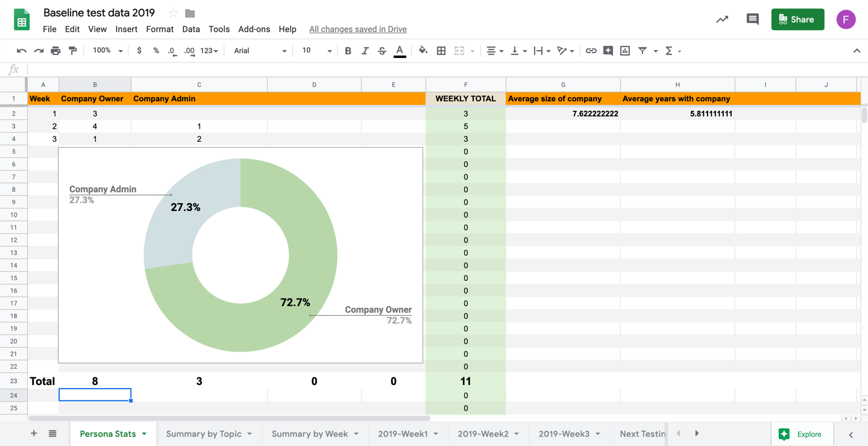Open the zoom 100% dropdown
Viewport: 868px width, 446px height.
(107, 51)
